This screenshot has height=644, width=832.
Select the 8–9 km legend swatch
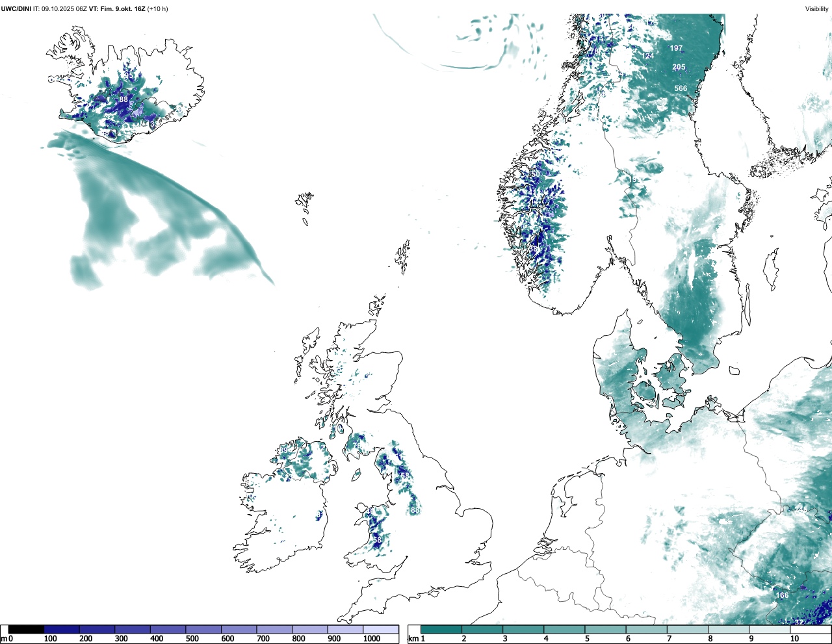pos(729,629)
